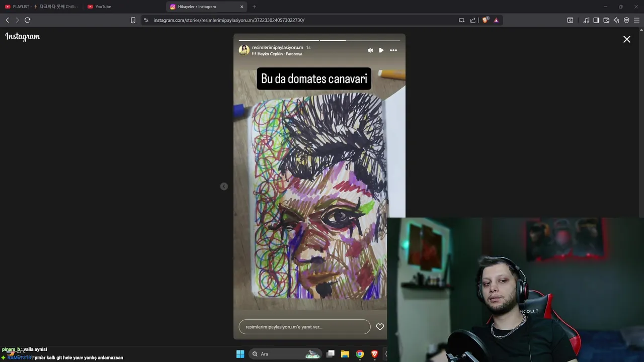
Task: Go back in browser history
Action: pyautogui.click(x=7, y=20)
